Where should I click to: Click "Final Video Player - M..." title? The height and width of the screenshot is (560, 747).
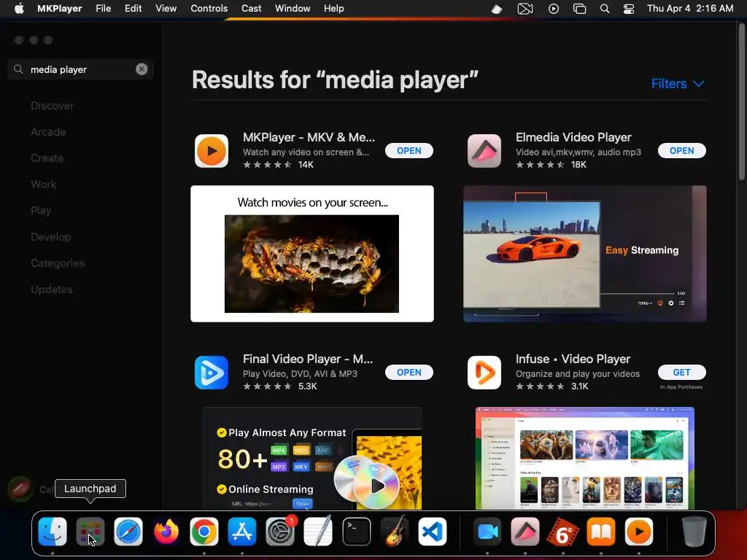(308, 359)
